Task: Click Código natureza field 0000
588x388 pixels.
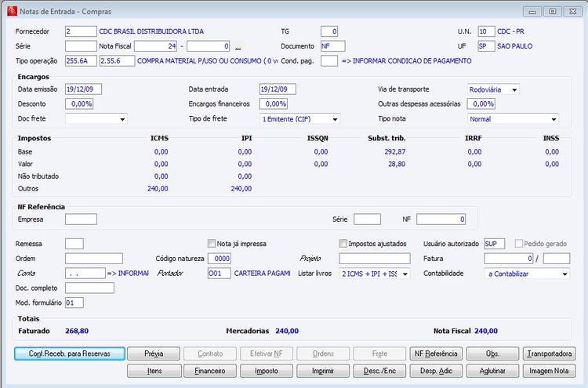Action: tap(220, 259)
